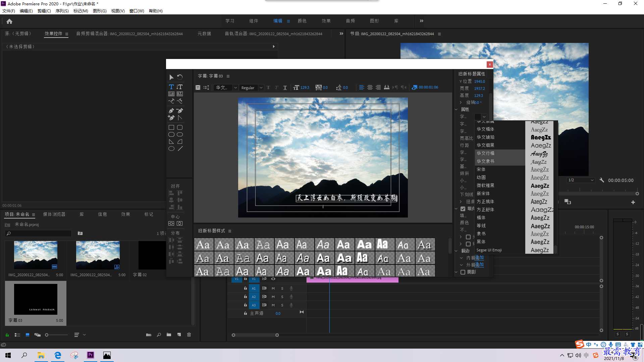The height and width of the screenshot is (362, 644).
Task: Select the Ellipse tool
Action: tap(171, 148)
